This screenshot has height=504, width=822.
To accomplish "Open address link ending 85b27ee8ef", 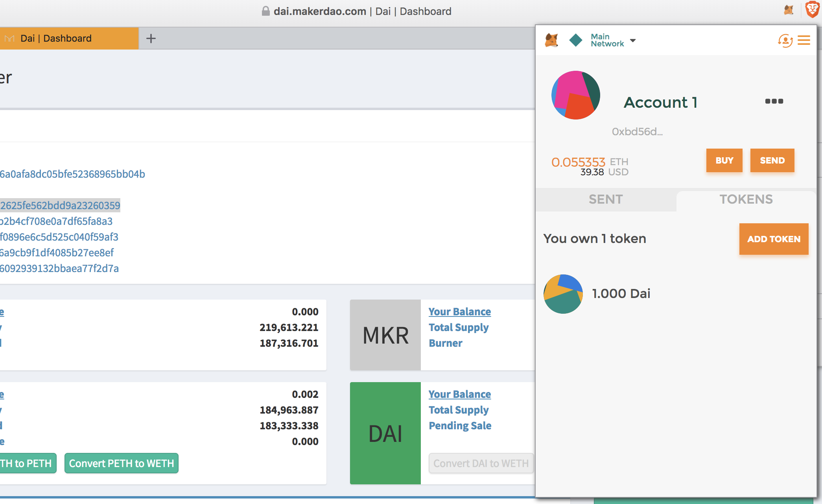I will tap(57, 253).
